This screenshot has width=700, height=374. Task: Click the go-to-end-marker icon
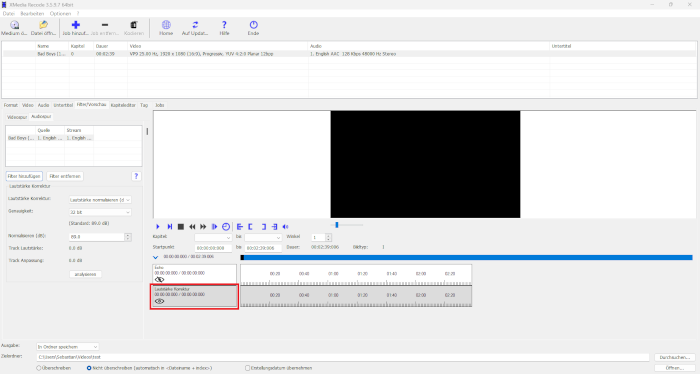[x=274, y=227]
